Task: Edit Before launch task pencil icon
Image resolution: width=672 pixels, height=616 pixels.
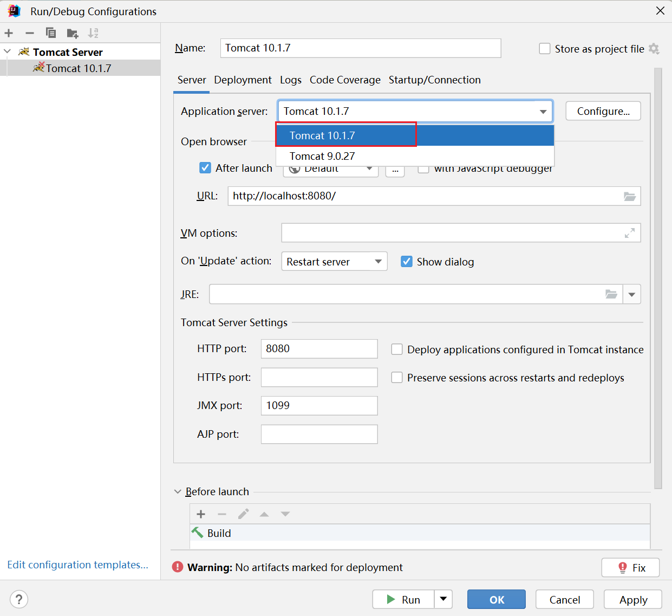Action: point(243,514)
